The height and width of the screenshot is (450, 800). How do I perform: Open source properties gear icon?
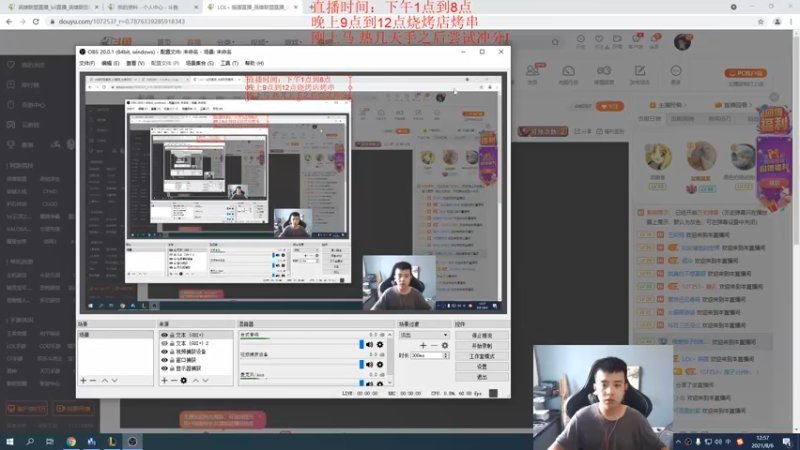click(x=184, y=380)
